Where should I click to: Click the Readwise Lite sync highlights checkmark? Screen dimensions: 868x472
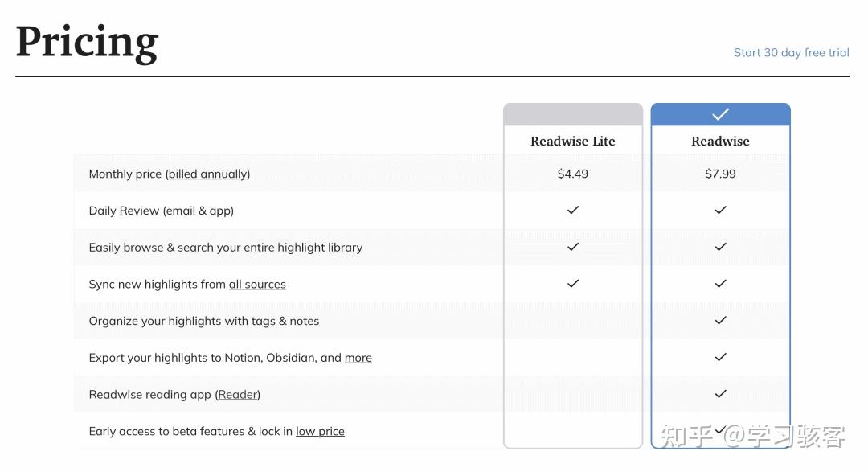tap(573, 284)
